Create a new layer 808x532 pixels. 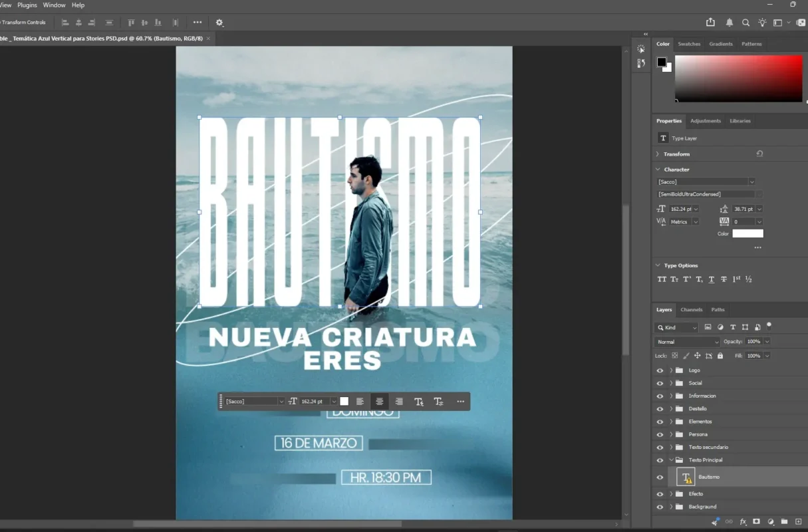[x=799, y=522]
